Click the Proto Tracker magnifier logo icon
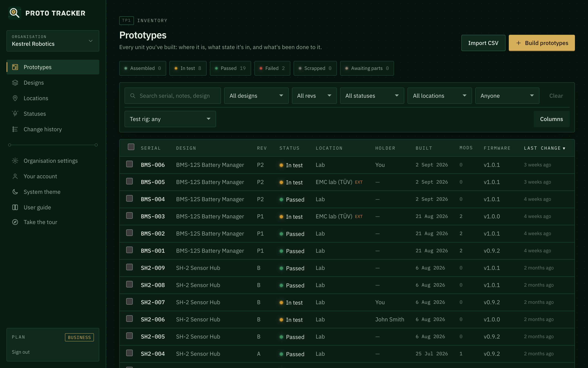Screen dimensions: 588x368 point(14,13)
